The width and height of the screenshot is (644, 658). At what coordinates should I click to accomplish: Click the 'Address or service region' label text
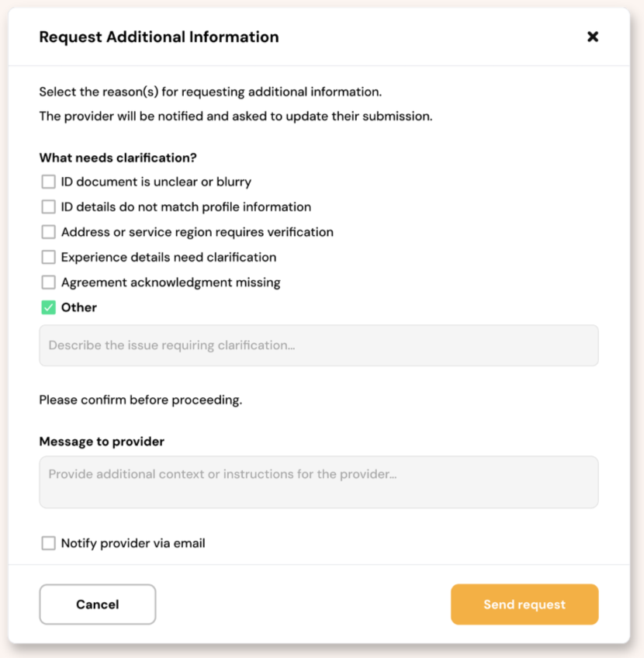click(197, 232)
